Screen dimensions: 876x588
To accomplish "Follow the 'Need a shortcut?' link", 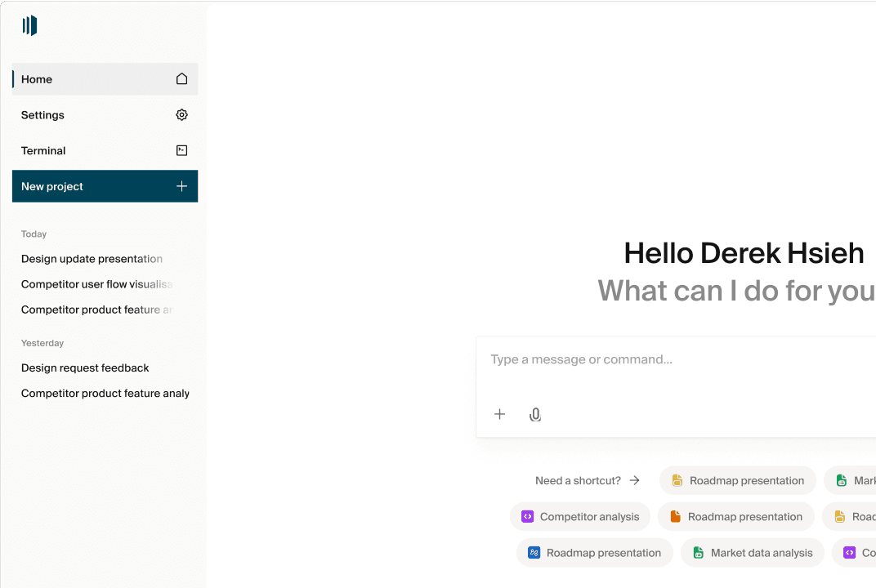I will (588, 480).
